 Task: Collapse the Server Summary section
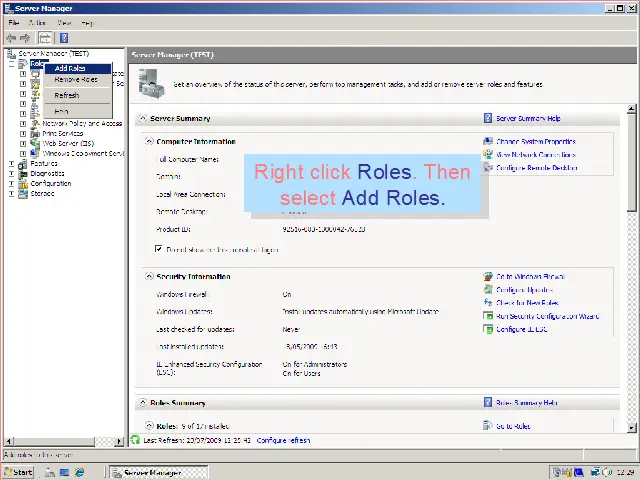tap(142, 118)
